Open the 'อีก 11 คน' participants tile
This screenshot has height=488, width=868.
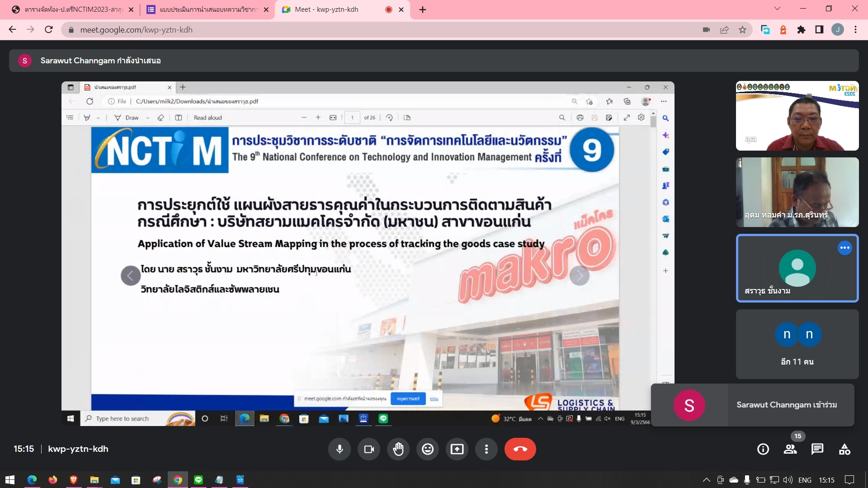click(797, 344)
